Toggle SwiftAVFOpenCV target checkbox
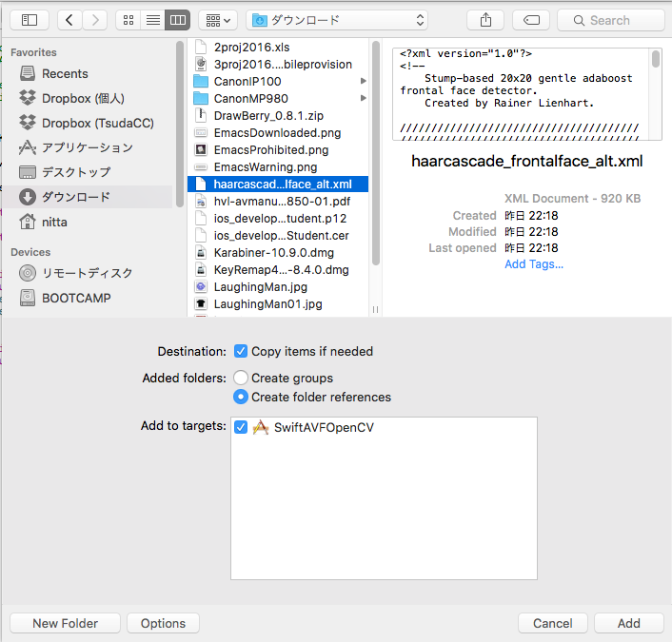Screen dimensions: 672x642 (x=241, y=427)
